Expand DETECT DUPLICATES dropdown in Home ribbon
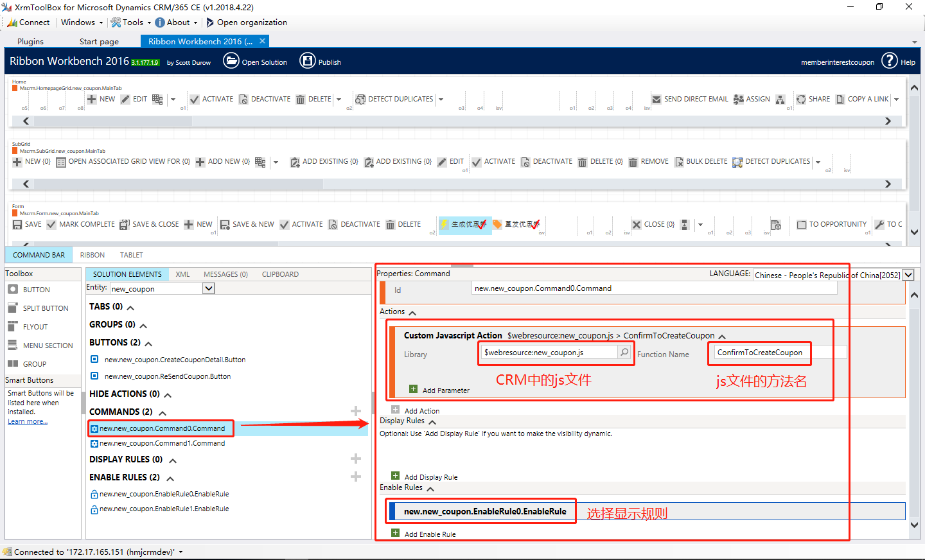Image resolution: width=925 pixels, height=560 pixels. pos(441,100)
